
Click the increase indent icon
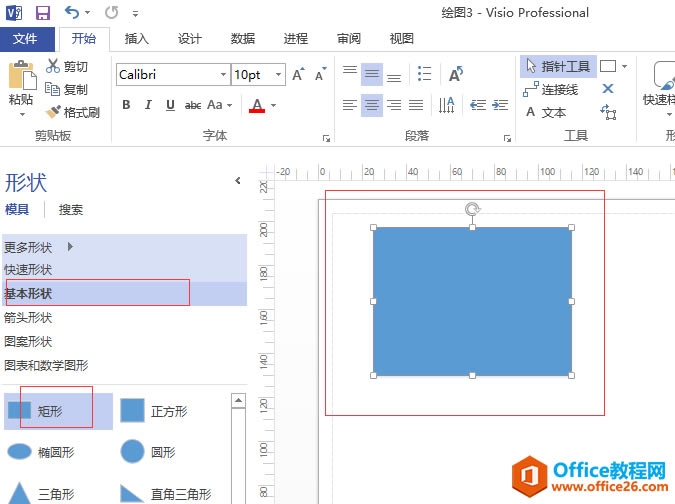500,105
